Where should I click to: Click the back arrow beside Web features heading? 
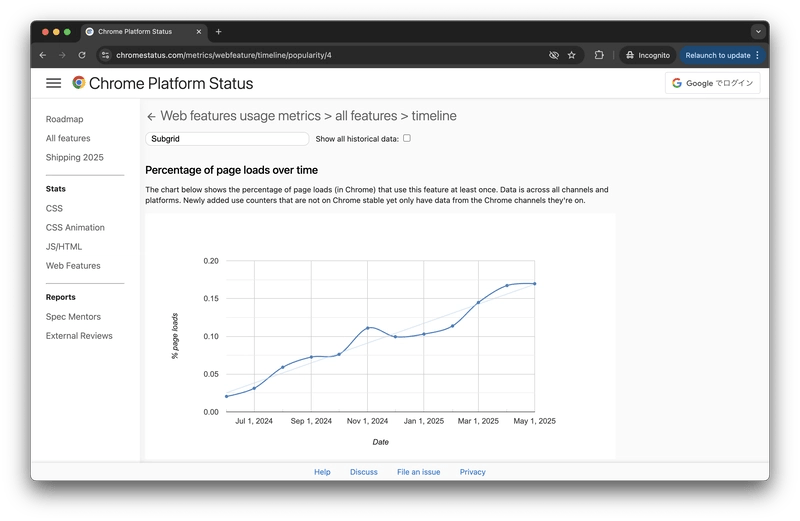click(151, 116)
